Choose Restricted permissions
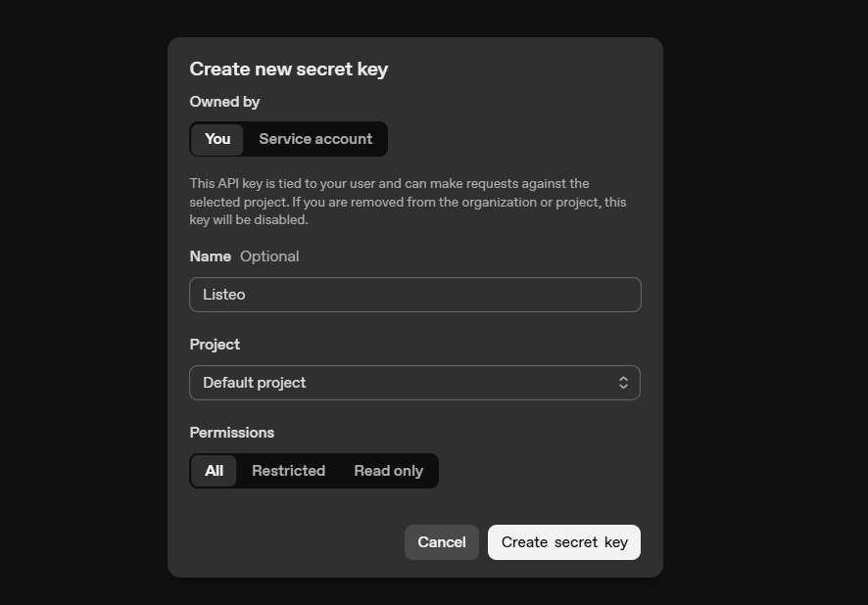868x605 pixels. [x=288, y=471]
